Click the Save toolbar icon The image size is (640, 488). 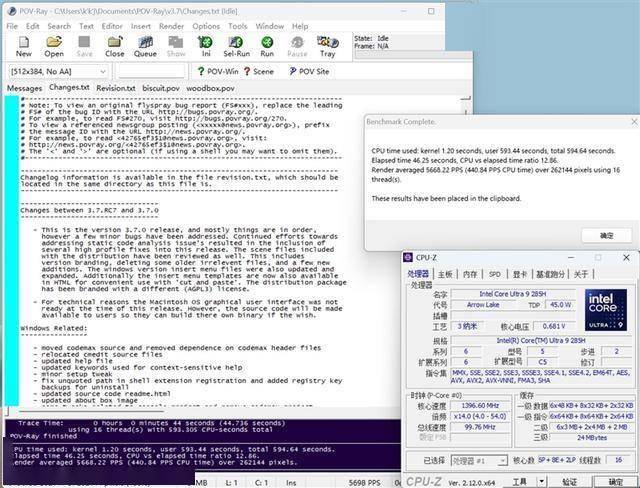[84, 47]
